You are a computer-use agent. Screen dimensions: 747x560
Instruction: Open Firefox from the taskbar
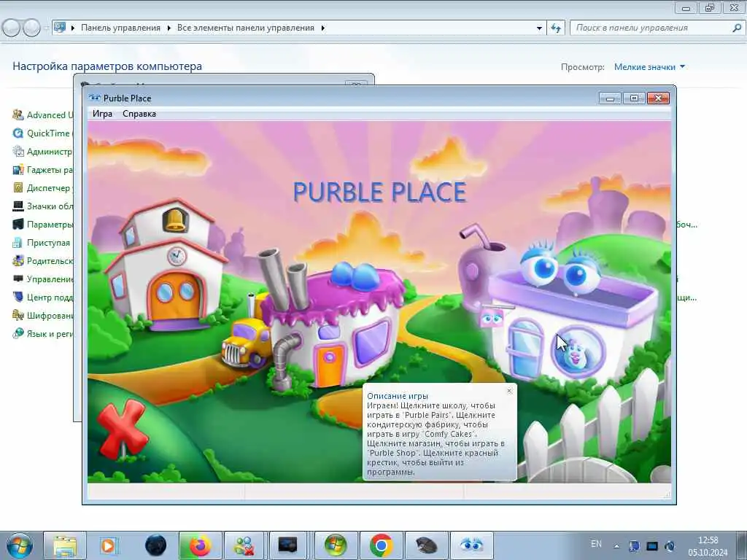[x=200, y=545]
